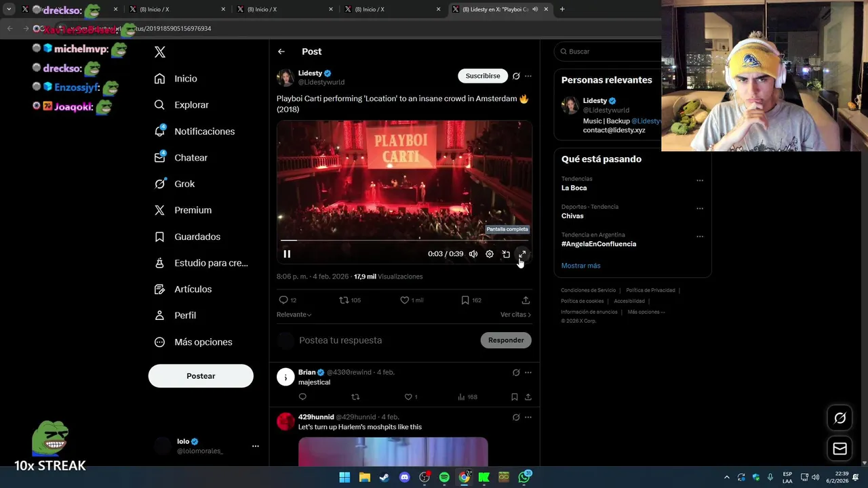
Task: Open Estudio para creadores in sidebar
Action: [201, 263]
